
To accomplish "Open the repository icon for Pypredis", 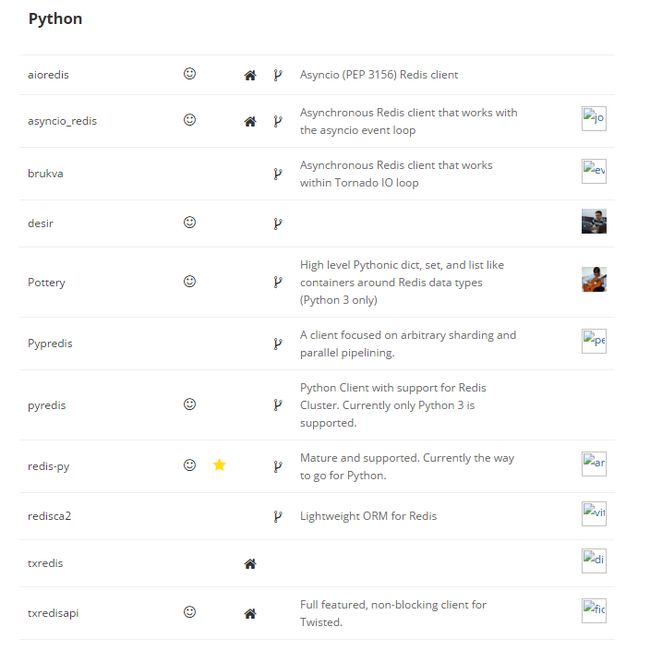I will 277,344.
